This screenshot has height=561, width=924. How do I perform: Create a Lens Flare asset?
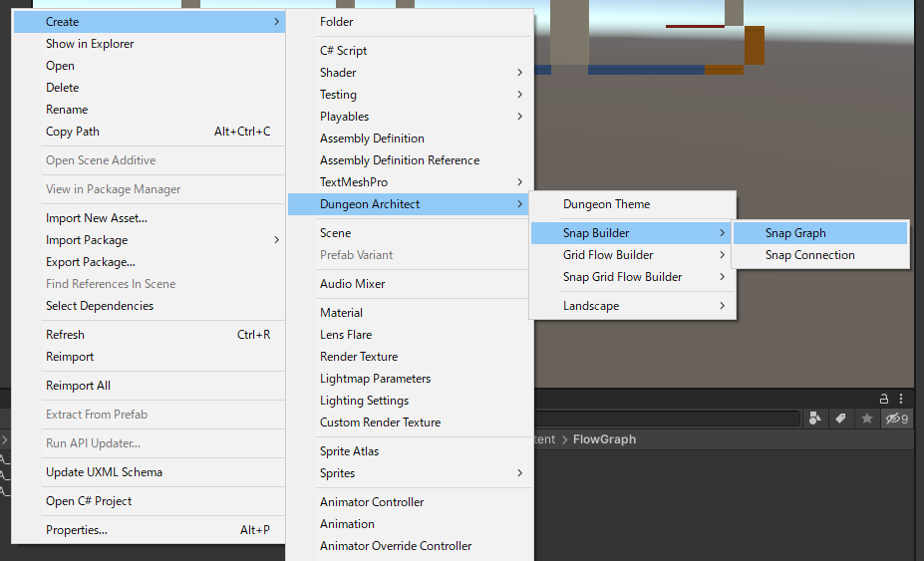pyautogui.click(x=409, y=334)
